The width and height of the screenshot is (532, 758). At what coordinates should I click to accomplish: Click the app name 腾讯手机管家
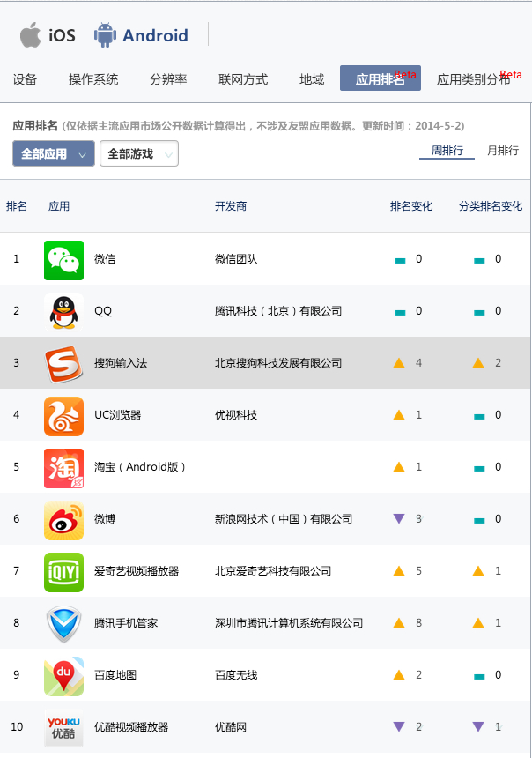pyautogui.click(x=126, y=622)
